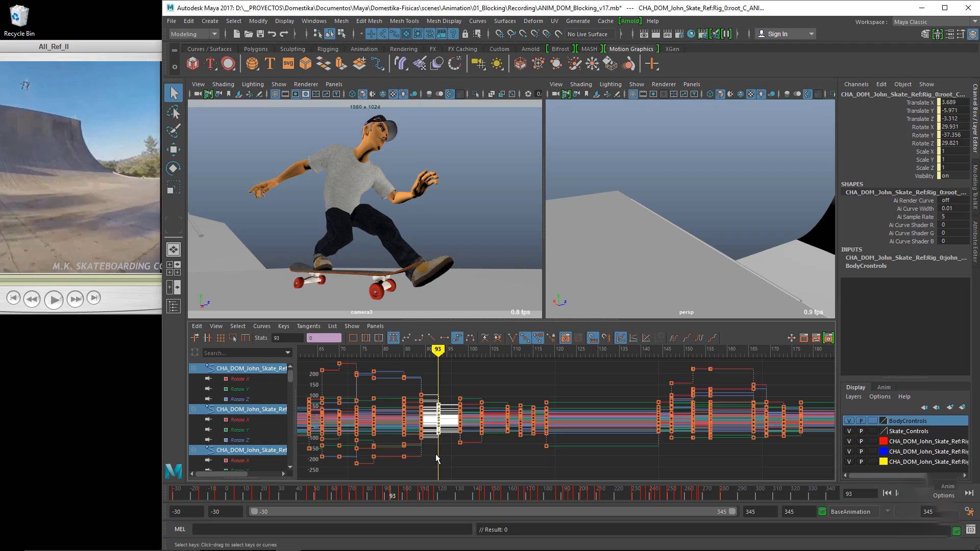The width and height of the screenshot is (980, 551).
Task: Toggle playback P of BodyControls layer
Action: pos(861,421)
